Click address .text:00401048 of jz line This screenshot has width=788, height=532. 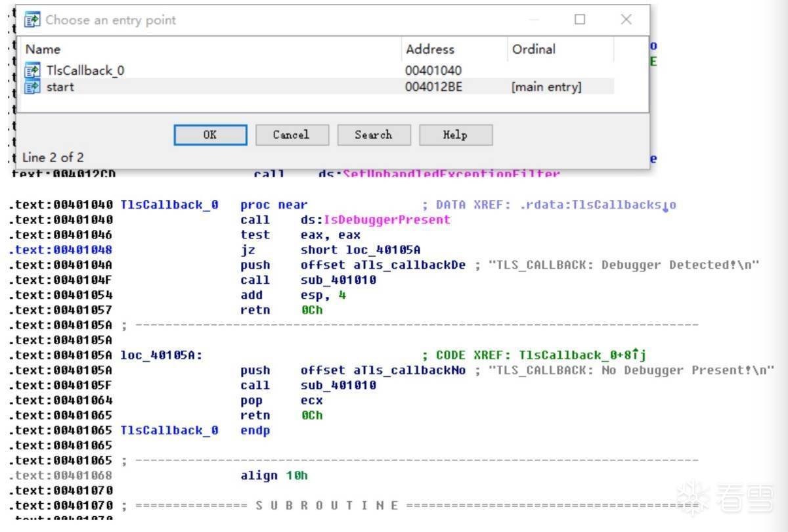pos(60,250)
